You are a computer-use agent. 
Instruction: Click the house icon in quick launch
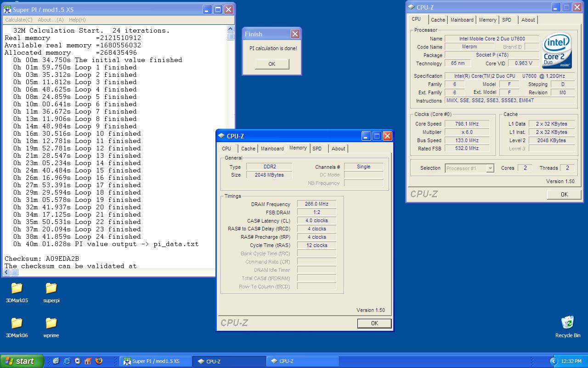pyautogui.click(x=88, y=361)
